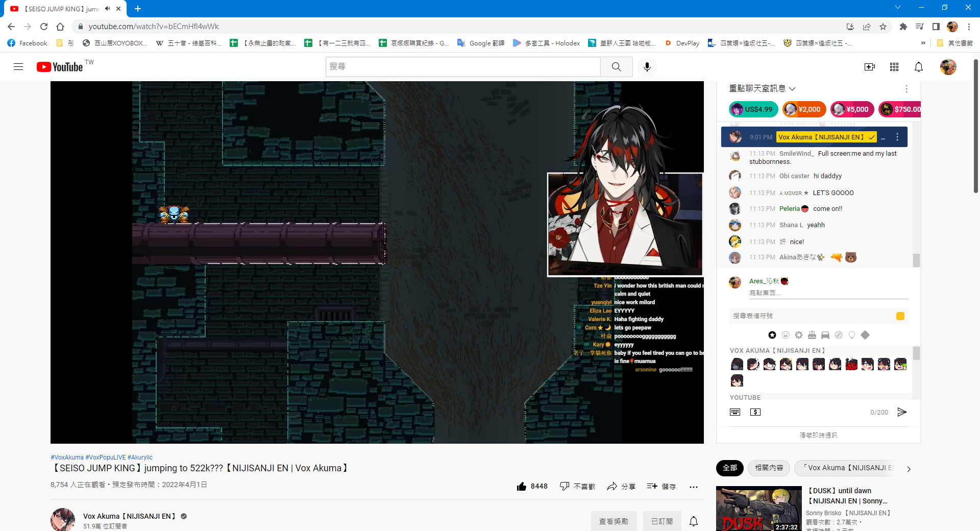Insert the gorilla Vox emote

[737, 364]
